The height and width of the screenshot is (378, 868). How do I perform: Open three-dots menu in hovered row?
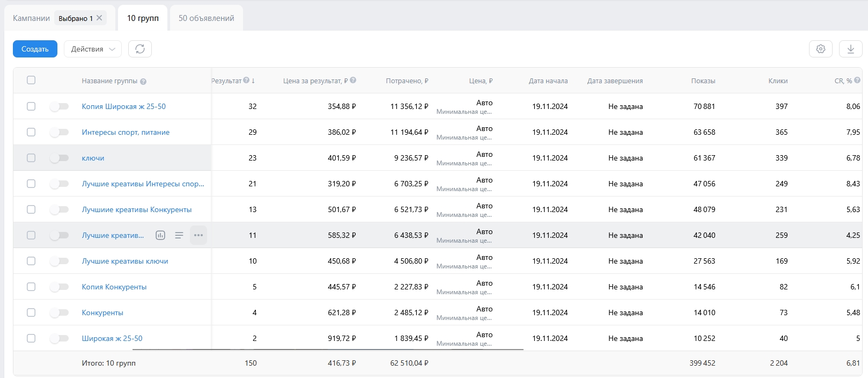pos(198,235)
